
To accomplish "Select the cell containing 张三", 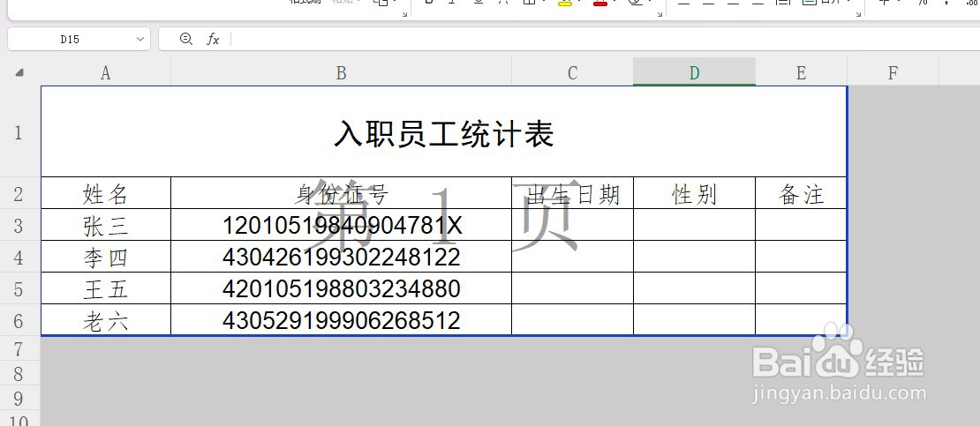I will click(x=106, y=226).
